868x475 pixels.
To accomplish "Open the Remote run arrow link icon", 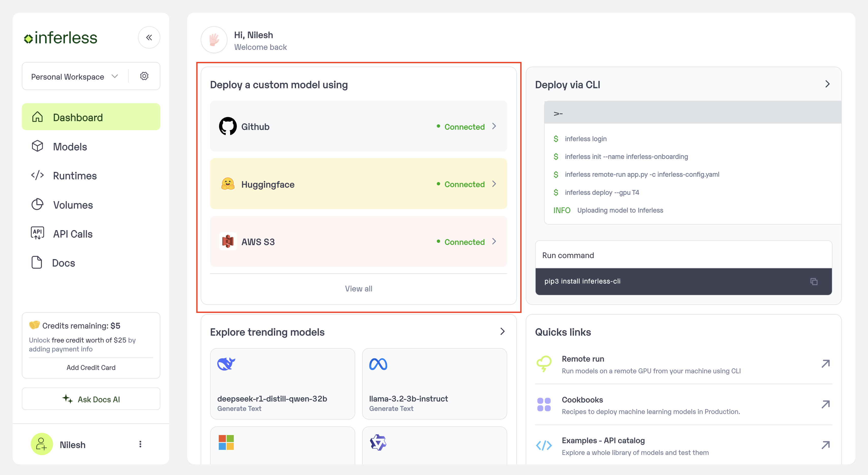I will [825, 364].
